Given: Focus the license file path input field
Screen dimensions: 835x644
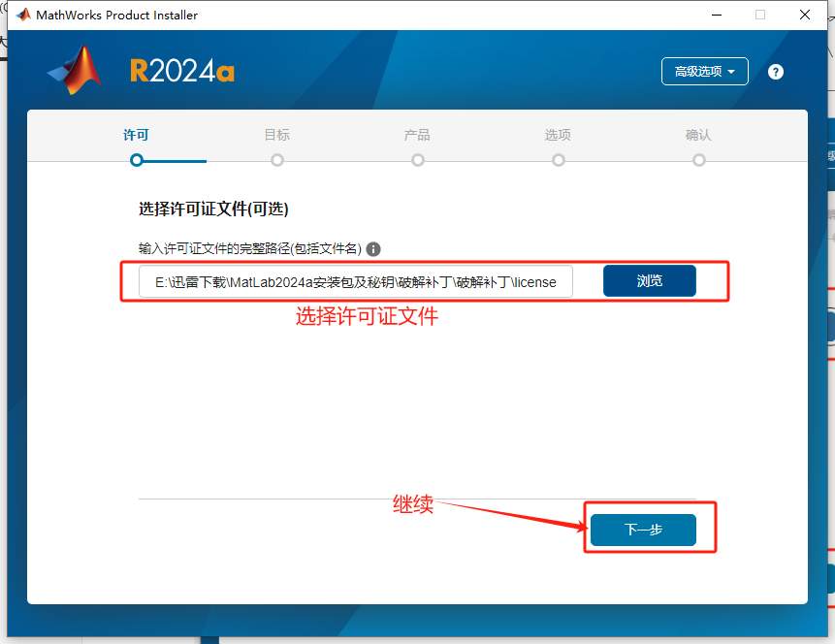Looking at the screenshot, I should click(x=355, y=282).
